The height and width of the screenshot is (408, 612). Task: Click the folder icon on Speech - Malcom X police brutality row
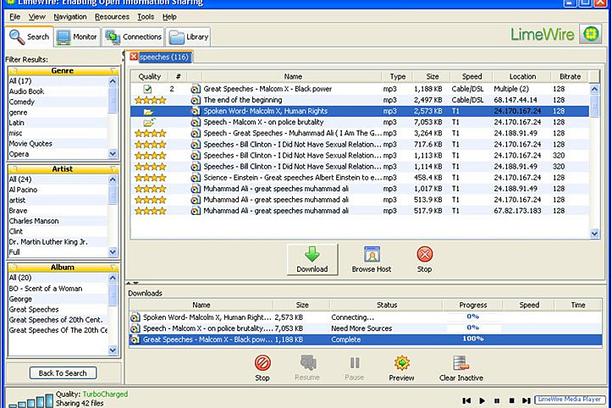coord(149,123)
